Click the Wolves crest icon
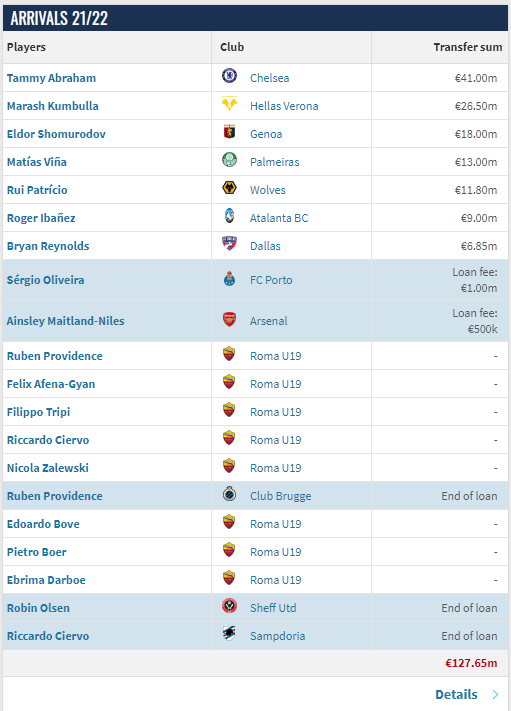Viewport: 511px width, 711px height. pos(229,188)
